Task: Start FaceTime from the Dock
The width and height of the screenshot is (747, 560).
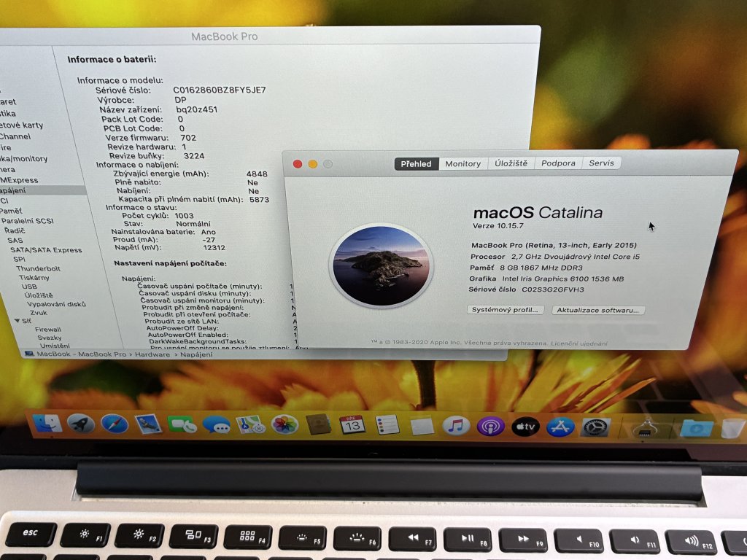Action: (182, 424)
